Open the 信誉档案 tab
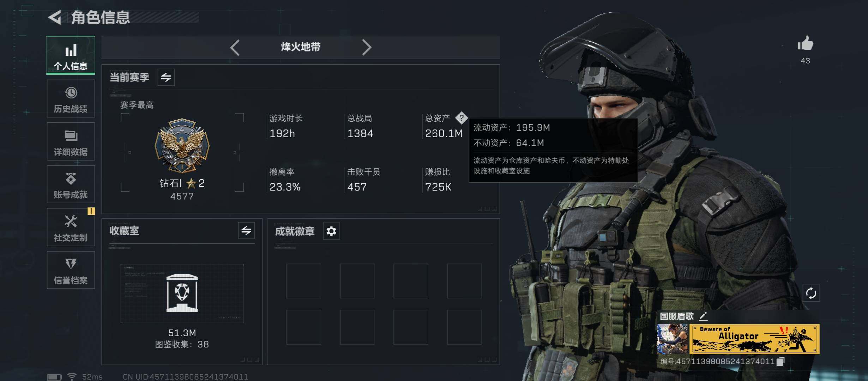This screenshot has width=868, height=381. pos(71,270)
